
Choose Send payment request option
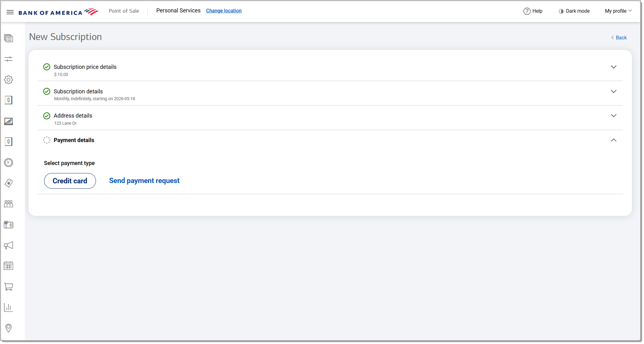[144, 181]
